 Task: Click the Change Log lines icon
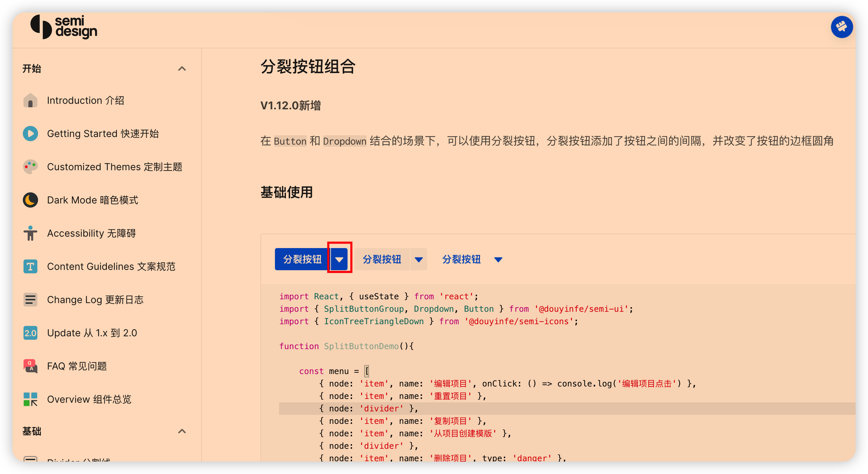[30, 300]
